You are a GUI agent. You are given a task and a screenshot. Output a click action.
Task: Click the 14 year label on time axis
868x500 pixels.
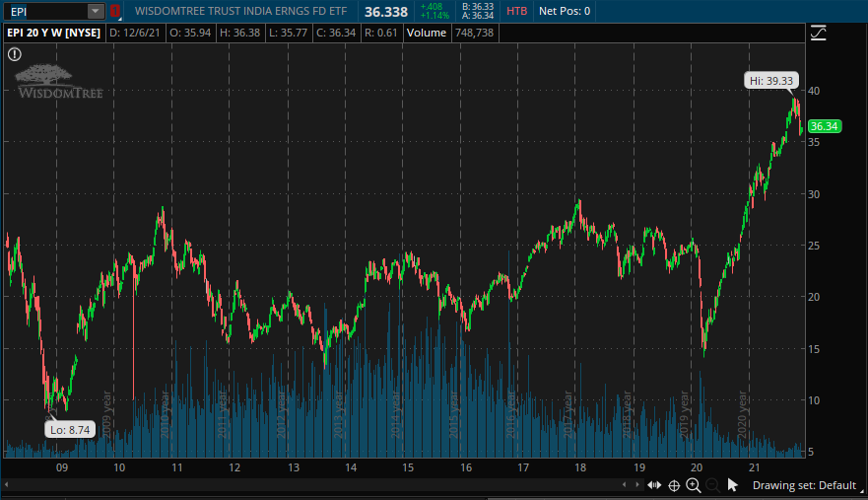click(351, 467)
